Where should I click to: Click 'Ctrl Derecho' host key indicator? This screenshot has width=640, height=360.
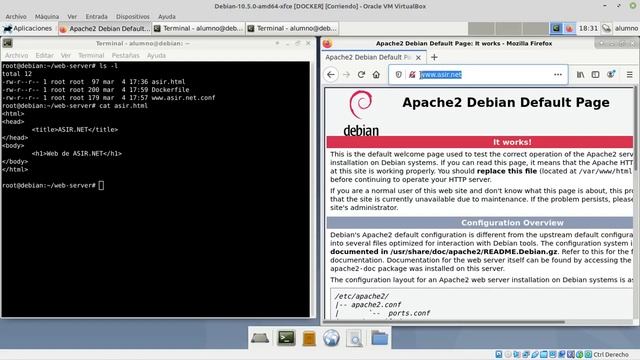pyautogui.click(x=611, y=355)
